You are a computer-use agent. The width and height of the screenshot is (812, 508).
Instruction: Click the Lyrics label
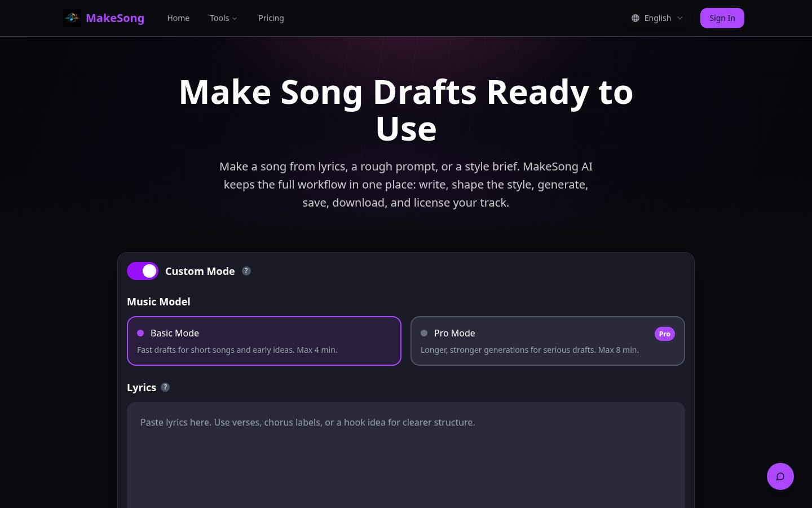[142, 387]
